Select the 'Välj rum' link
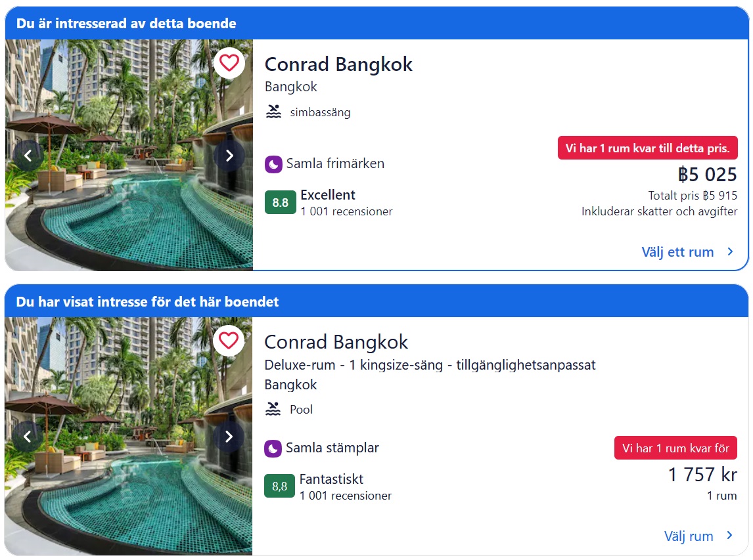This screenshot has width=753, height=560. point(688,536)
